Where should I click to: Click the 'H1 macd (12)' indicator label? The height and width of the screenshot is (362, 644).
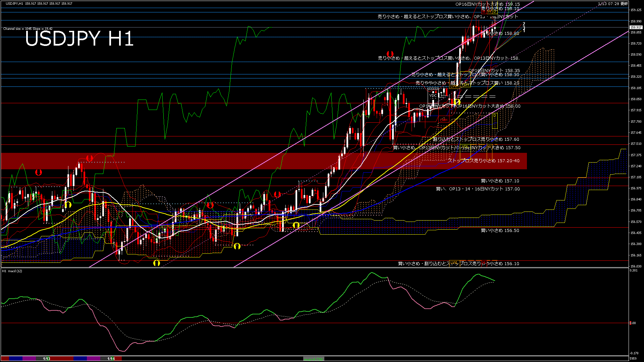pos(12,271)
